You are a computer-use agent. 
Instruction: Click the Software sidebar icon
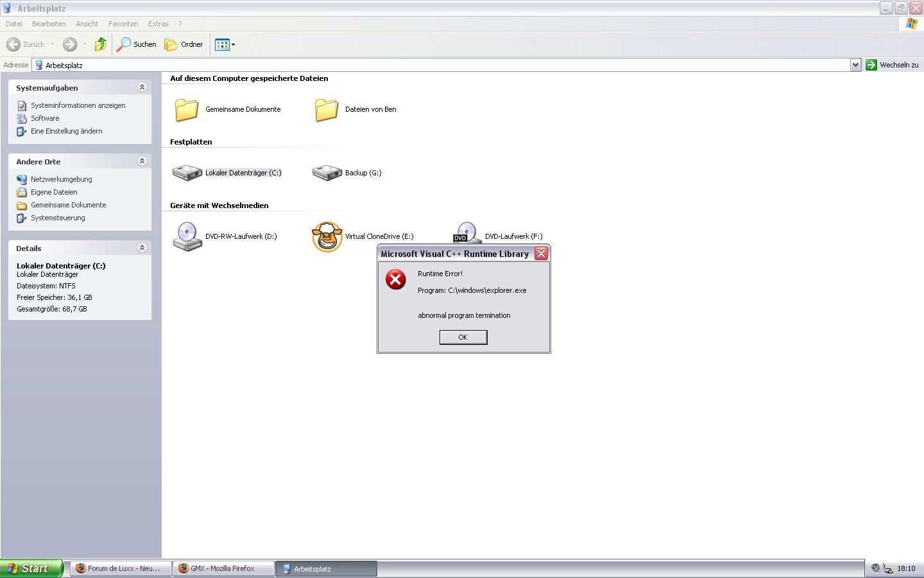coord(22,118)
